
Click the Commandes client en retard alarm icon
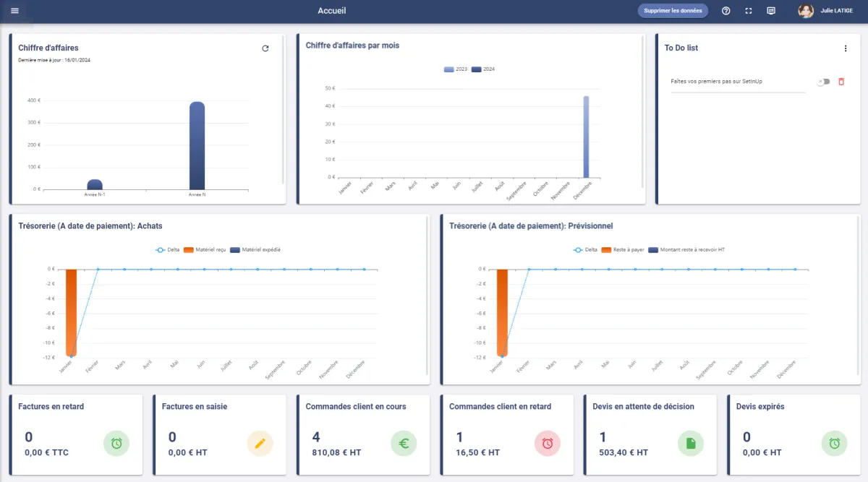click(548, 443)
